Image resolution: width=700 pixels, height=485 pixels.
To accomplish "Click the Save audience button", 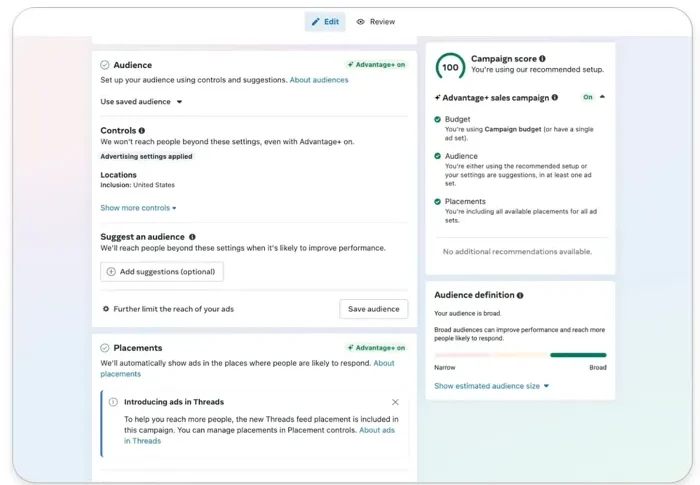I will pyautogui.click(x=373, y=309).
